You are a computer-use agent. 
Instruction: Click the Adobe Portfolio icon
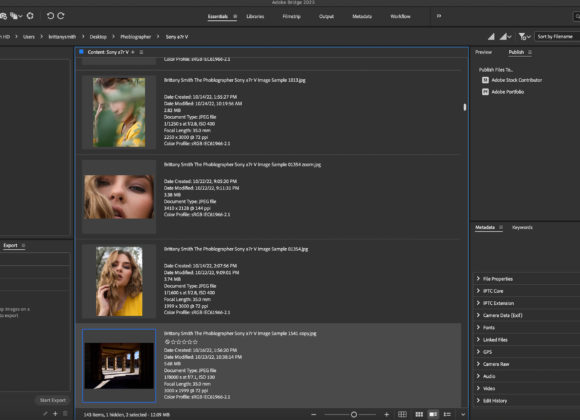tap(485, 92)
